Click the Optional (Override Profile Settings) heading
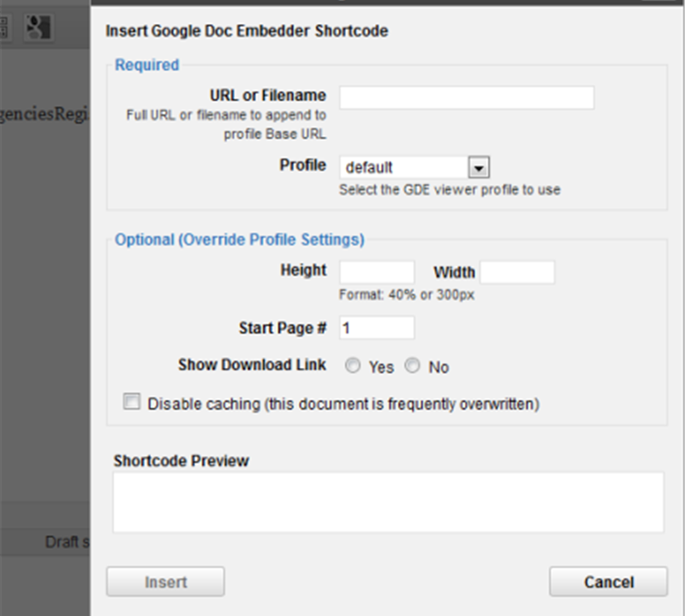This screenshot has width=685, height=616. 240,240
